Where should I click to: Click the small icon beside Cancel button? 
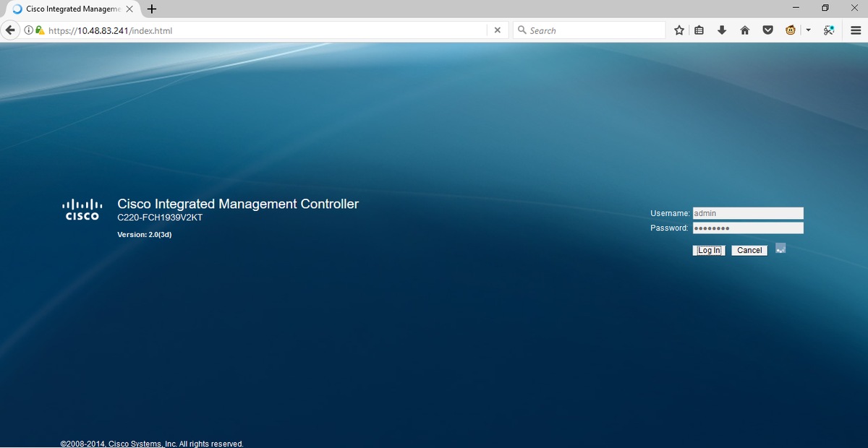pos(780,248)
